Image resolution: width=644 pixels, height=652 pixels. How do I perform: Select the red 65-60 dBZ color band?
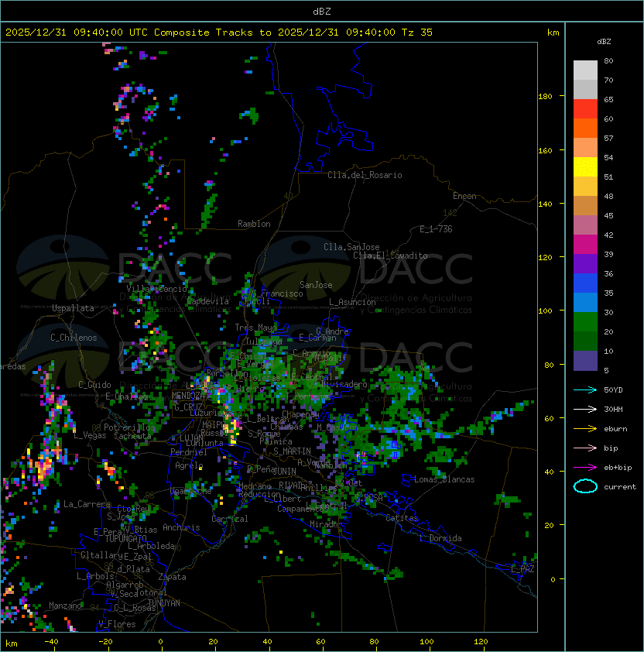pos(585,109)
